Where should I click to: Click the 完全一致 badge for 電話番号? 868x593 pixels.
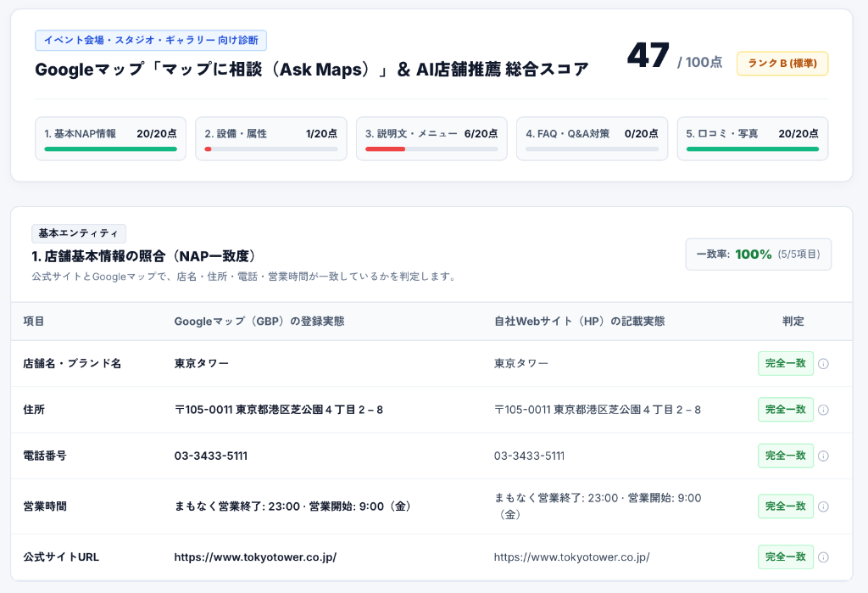tap(786, 456)
